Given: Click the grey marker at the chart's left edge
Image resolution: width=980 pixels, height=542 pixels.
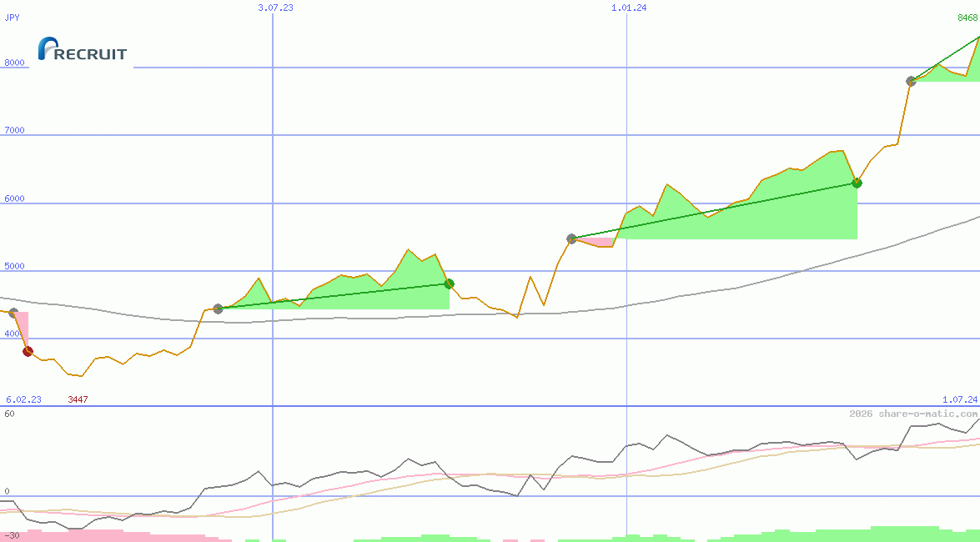Looking at the screenshot, I should pyautogui.click(x=13, y=313).
